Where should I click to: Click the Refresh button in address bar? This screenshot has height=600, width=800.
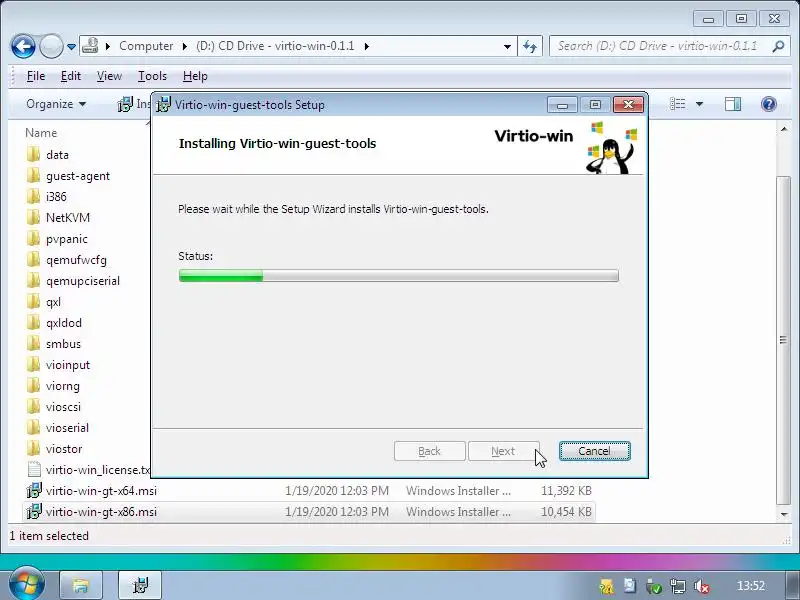(530, 46)
